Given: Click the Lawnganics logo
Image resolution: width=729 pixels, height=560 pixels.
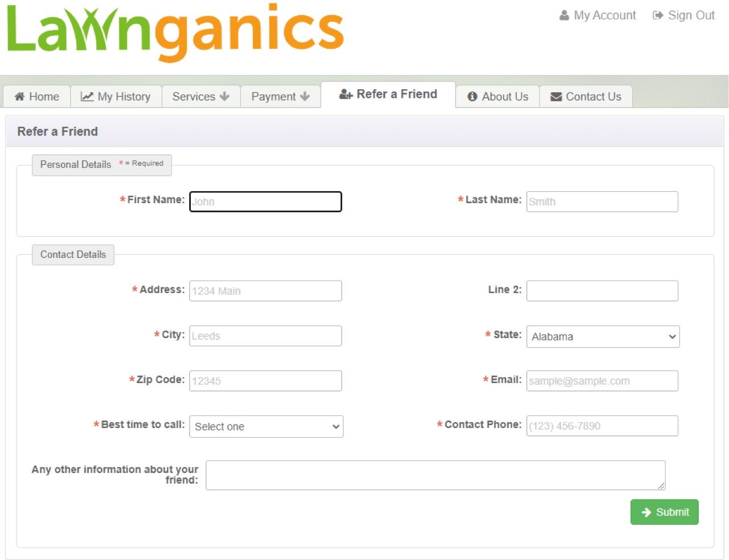Looking at the screenshot, I should coord(175,33).
